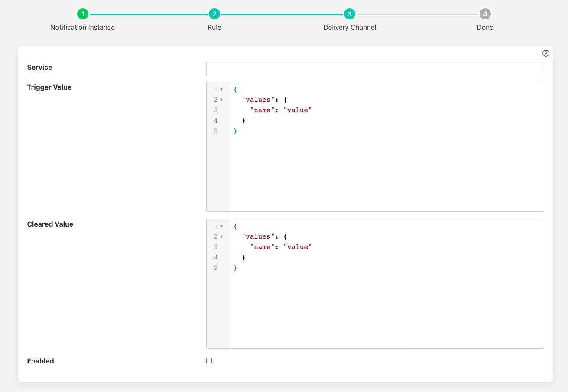568x392 pixels.
Task: Click step 2 Rule circle
Action: [x=214, y=14]
